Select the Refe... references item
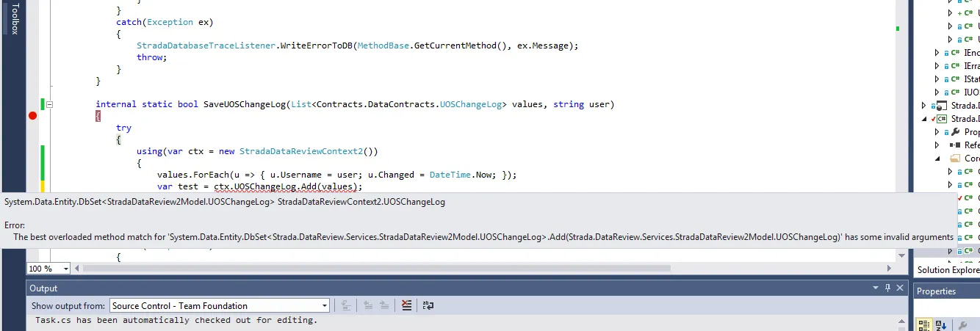This screenshot has width=980, height=331. [965, 145]
